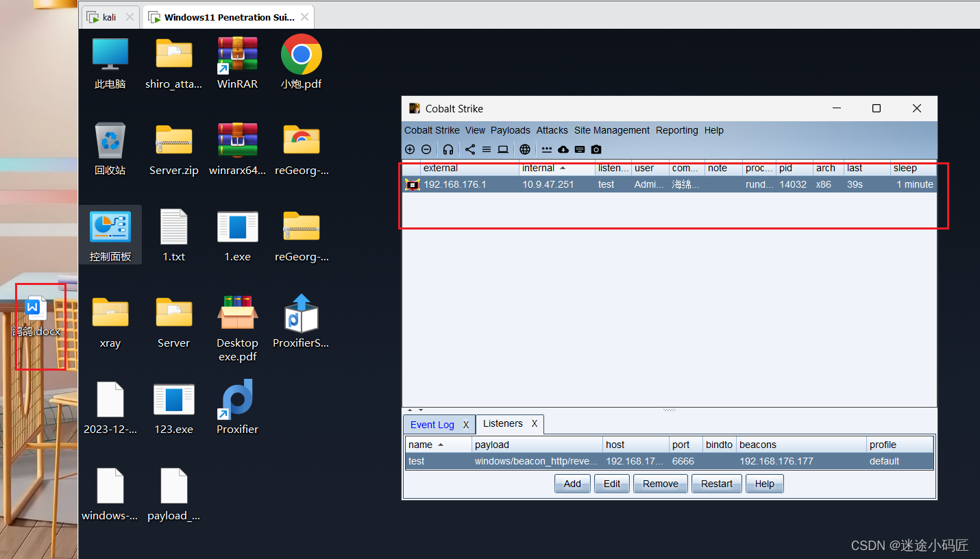Close the kali VM tab

click(129, 17)
